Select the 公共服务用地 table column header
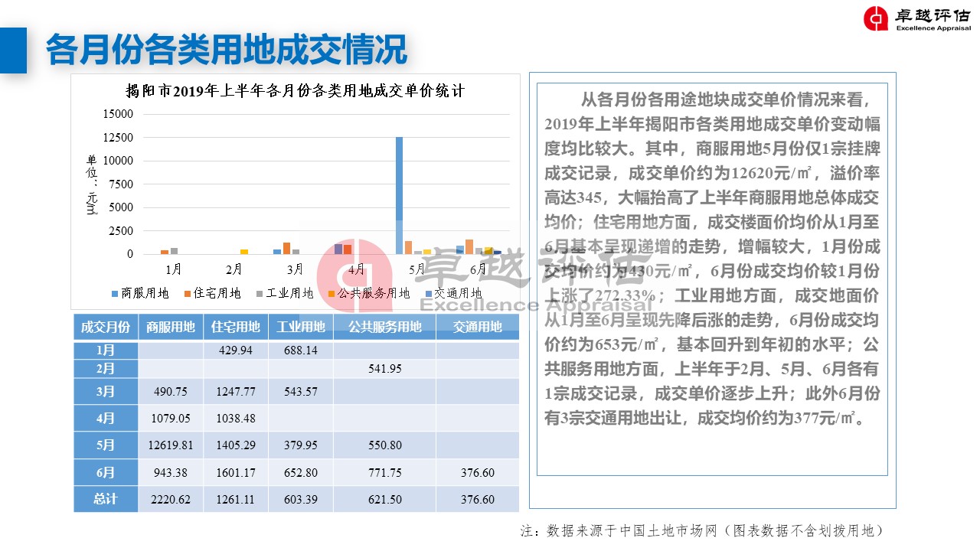This screenshot has height=551, width=980. click(x=385, y=327)
